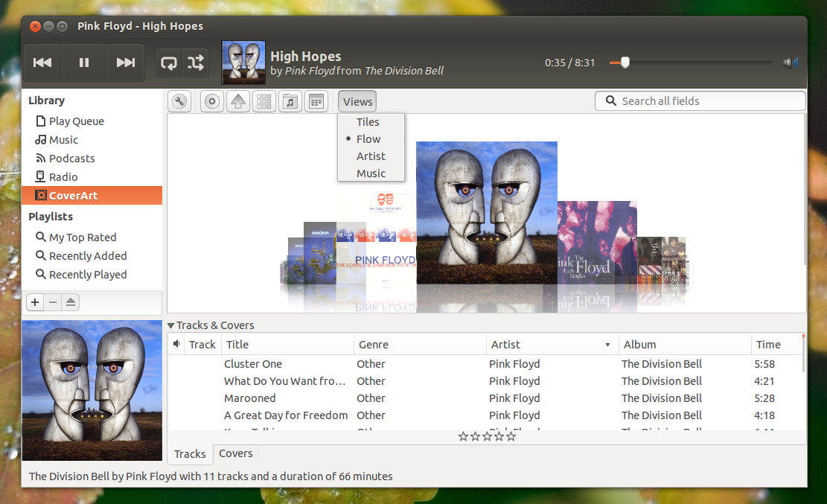Sort by the Track column header
Viewport: 827px width, 504px height.
click(x=202, y=345)
